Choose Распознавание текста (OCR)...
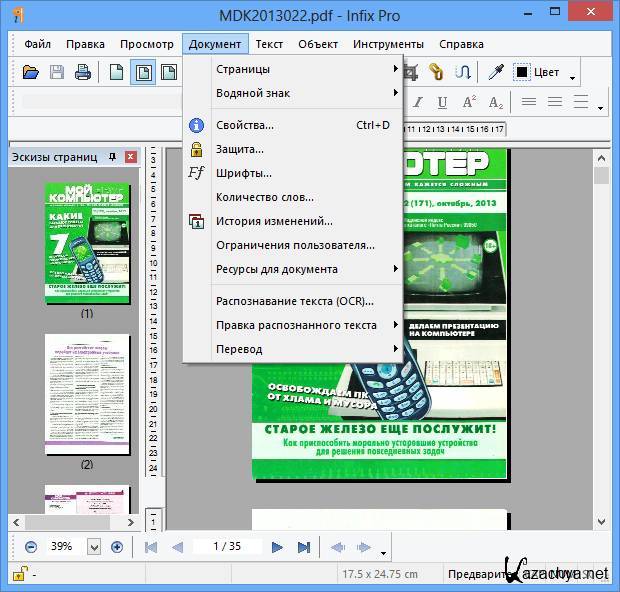 click(x=294, y=301)
